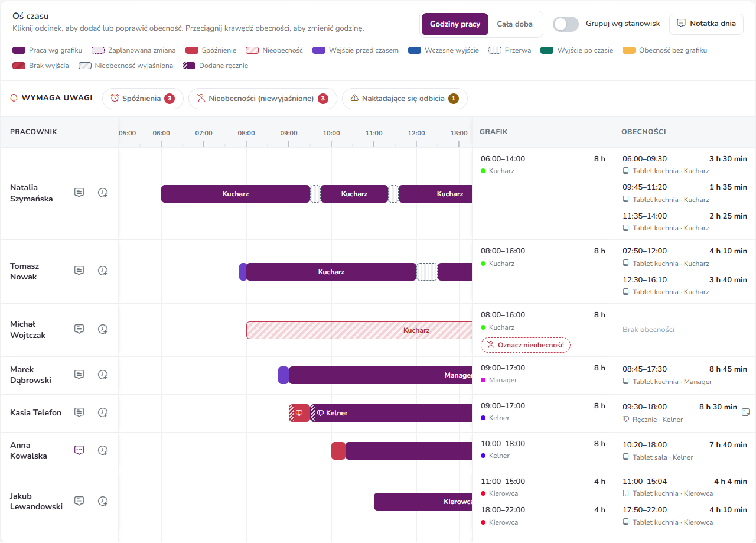
Task: Add attendance via clock icon for Natalia Szymańska
Action: click(x=103, y=193)
